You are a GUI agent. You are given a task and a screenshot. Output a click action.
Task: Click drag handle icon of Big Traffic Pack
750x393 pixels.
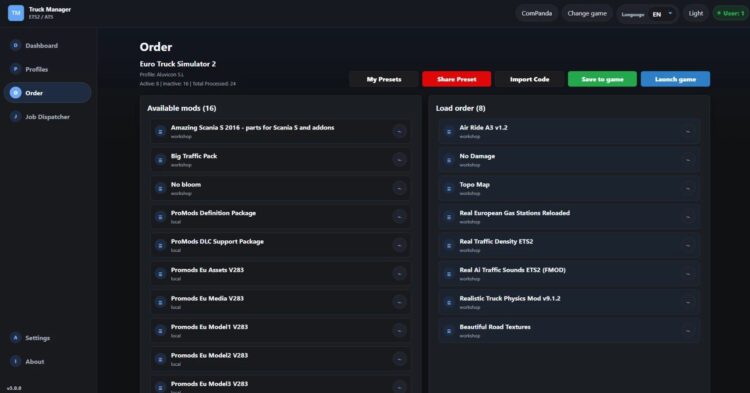tap(160, 160)
